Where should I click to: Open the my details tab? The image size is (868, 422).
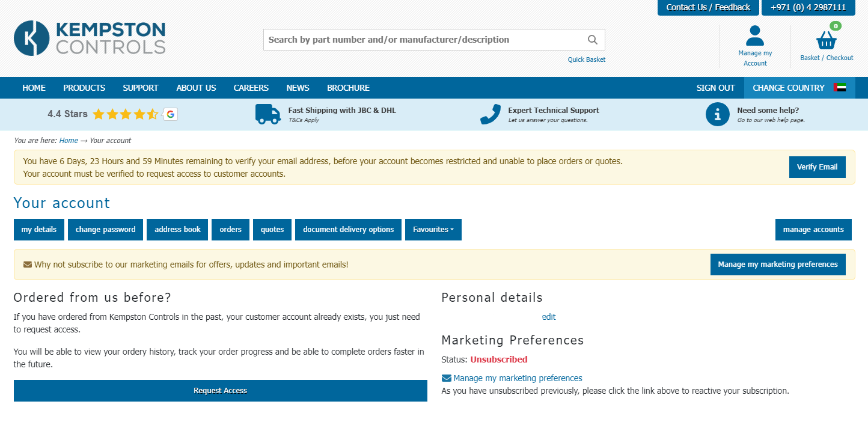point(39,230)
